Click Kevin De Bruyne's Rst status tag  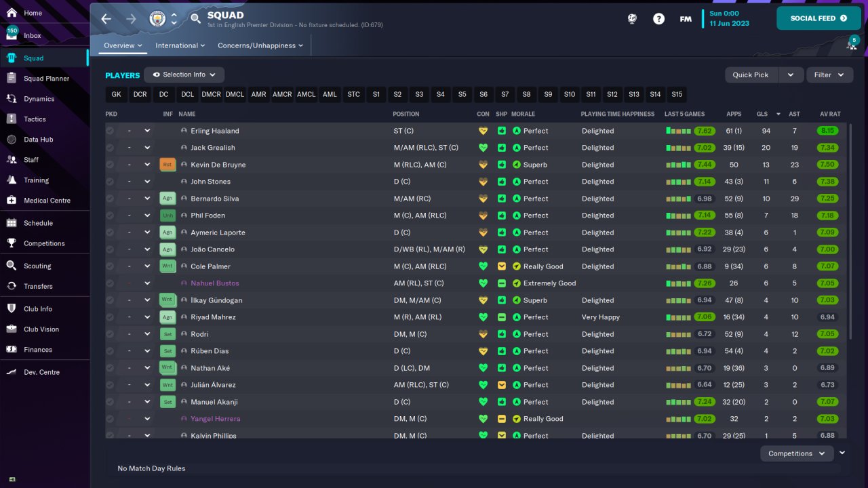click(167, 165)
